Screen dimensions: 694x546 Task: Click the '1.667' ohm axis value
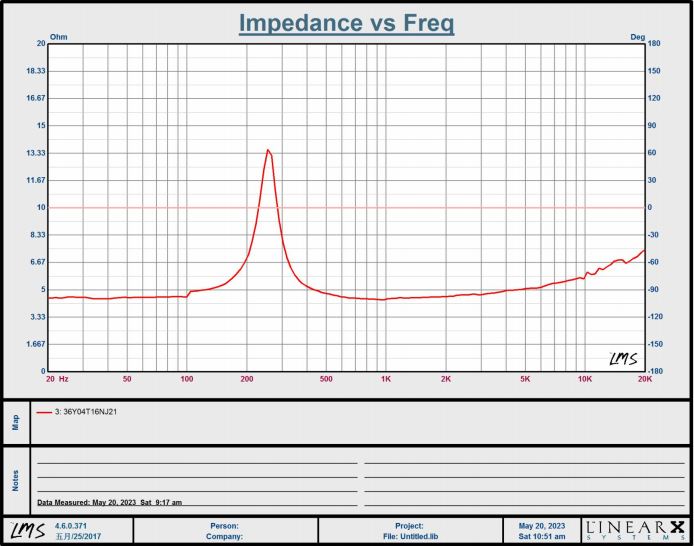click(x=35, y=344)
